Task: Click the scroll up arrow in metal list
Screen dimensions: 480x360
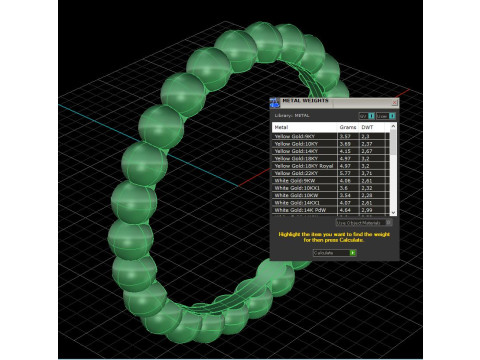Action: (393, 126)
